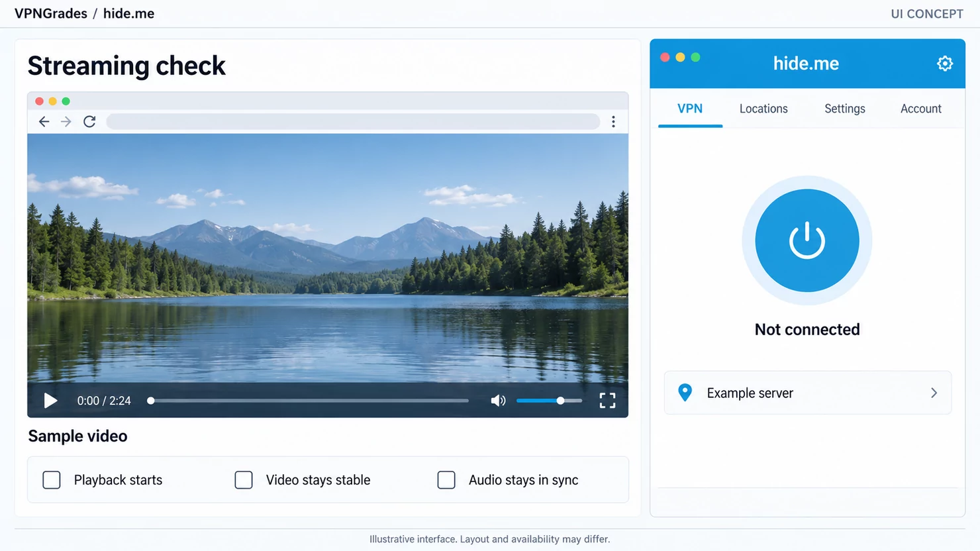The width and height of the screenshot is (980, 551).
Task: Click the browser address bar
Action: (353, 122)
